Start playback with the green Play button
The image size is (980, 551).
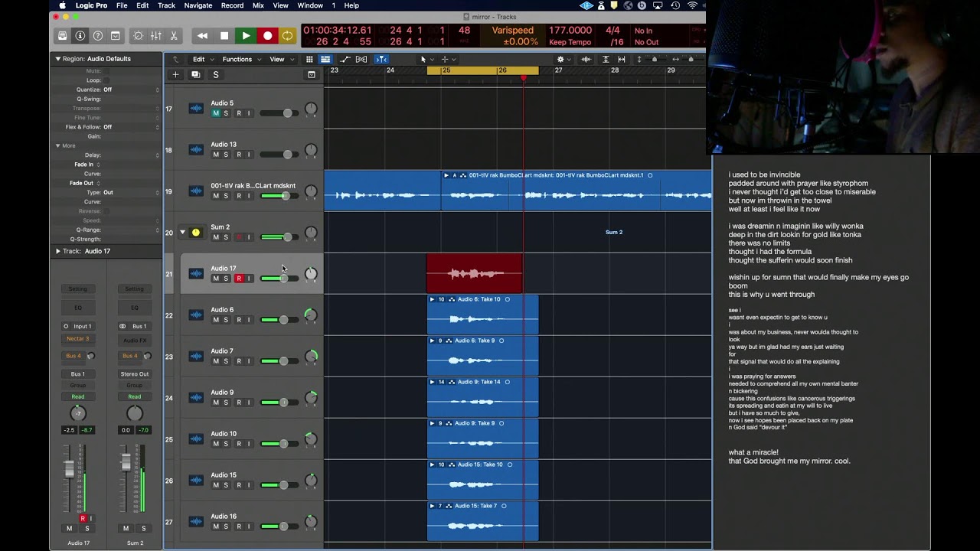pos(246,36)
